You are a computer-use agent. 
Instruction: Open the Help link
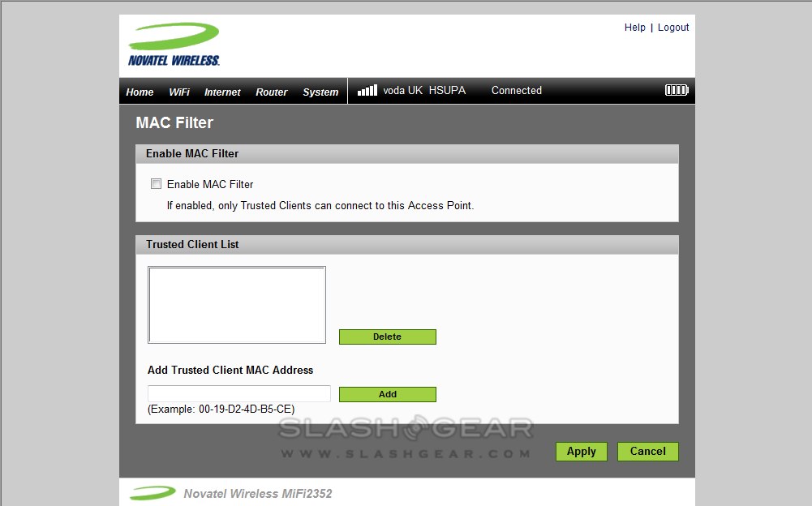[634, 28]
